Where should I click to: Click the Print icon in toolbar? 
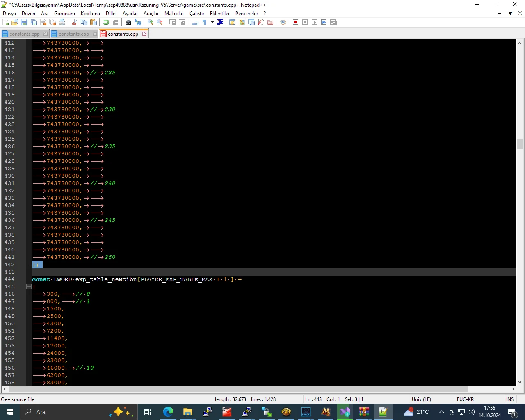click(62, 22)
